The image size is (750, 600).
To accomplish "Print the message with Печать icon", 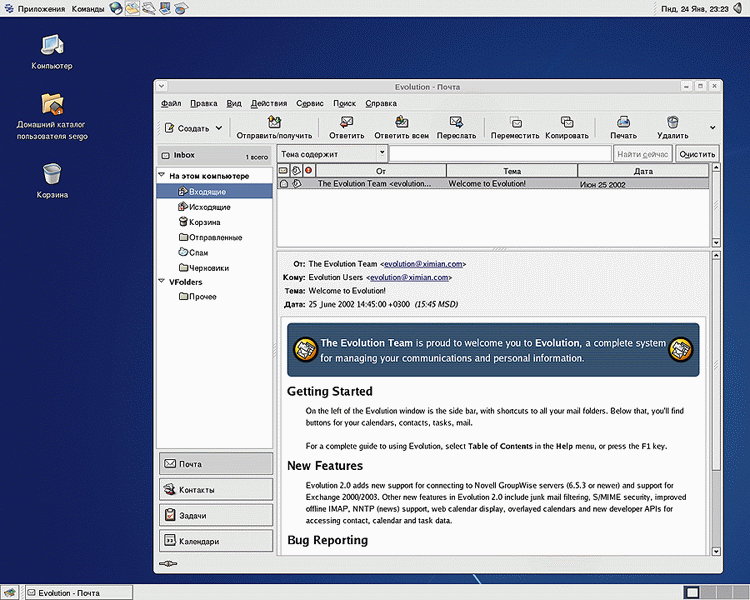I will pyautogui.click(x=623, y=122).
